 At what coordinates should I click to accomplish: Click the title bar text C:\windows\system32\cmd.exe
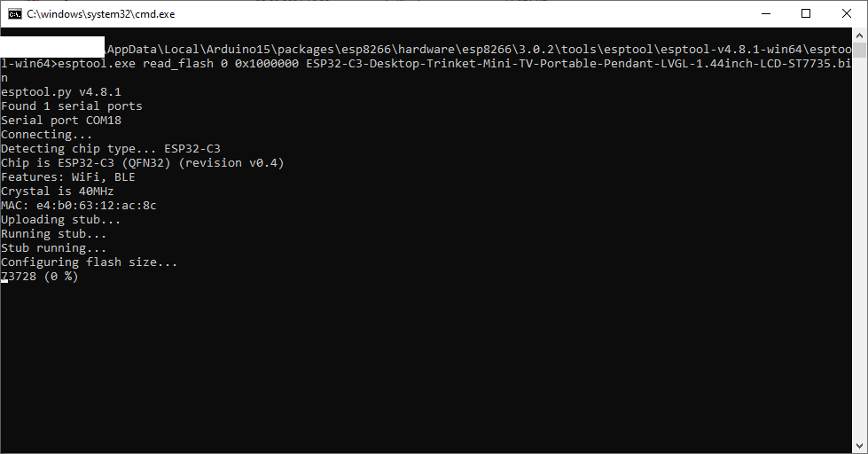click(x=101, y=14)
